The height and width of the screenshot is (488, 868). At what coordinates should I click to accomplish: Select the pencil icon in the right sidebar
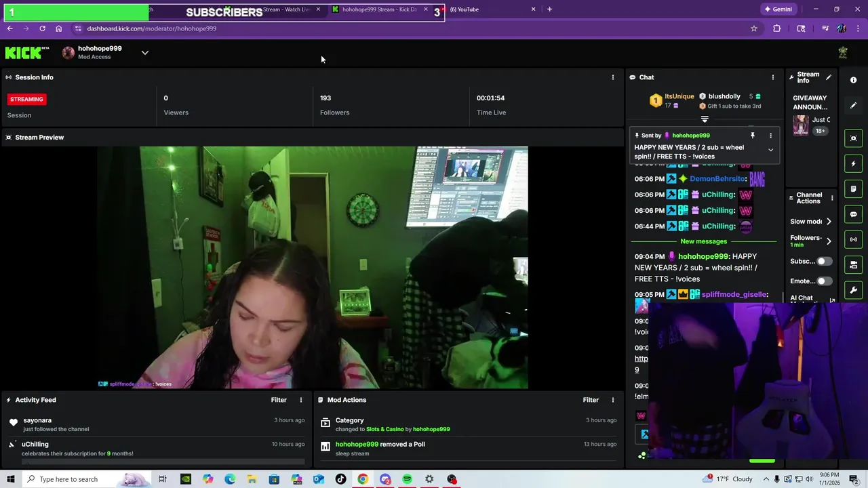point(853,105)
